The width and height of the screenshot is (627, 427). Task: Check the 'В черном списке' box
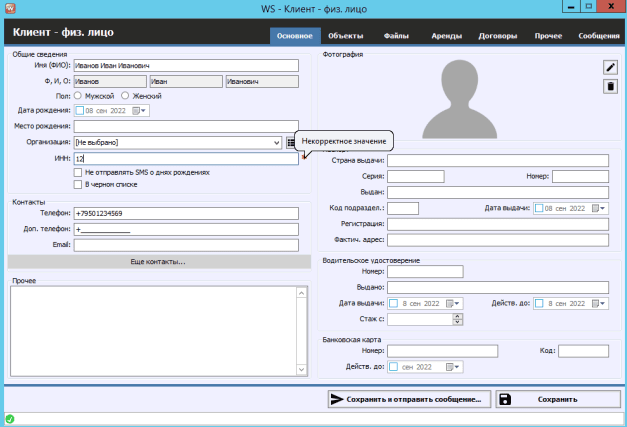(78, 185)
